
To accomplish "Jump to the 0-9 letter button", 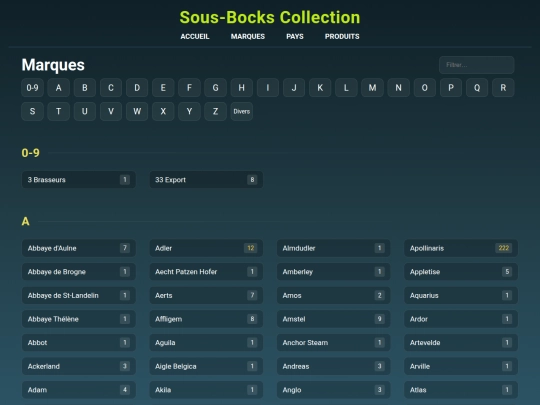I will click(32, 88).
